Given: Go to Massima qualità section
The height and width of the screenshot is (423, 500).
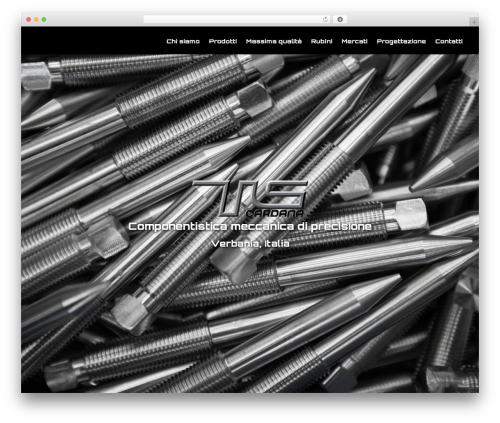Looking at the screenshot, I should (x=274, y=41).
